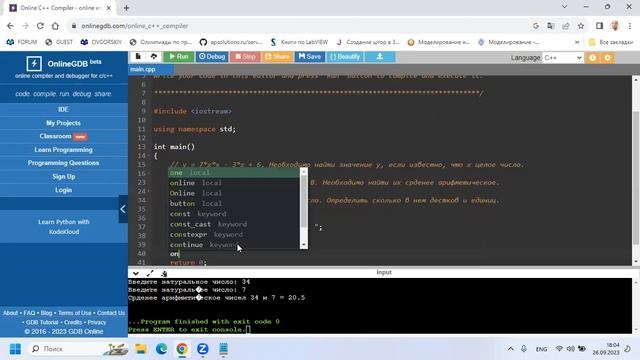Screen dimensions: 640x360
Task: Open Classroom in the sidebar
Action: point(63,136)
